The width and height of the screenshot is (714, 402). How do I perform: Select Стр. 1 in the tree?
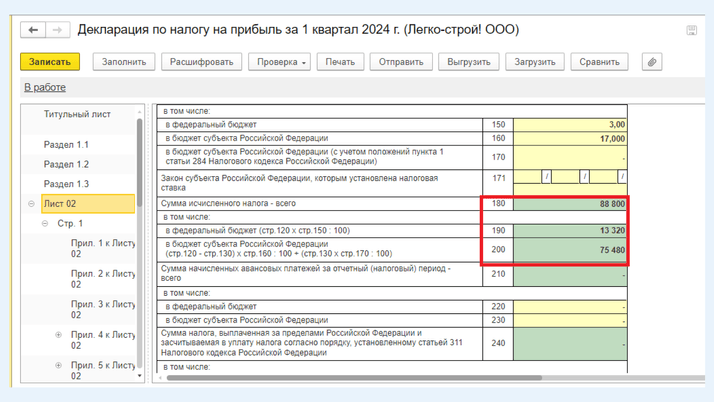70,224
